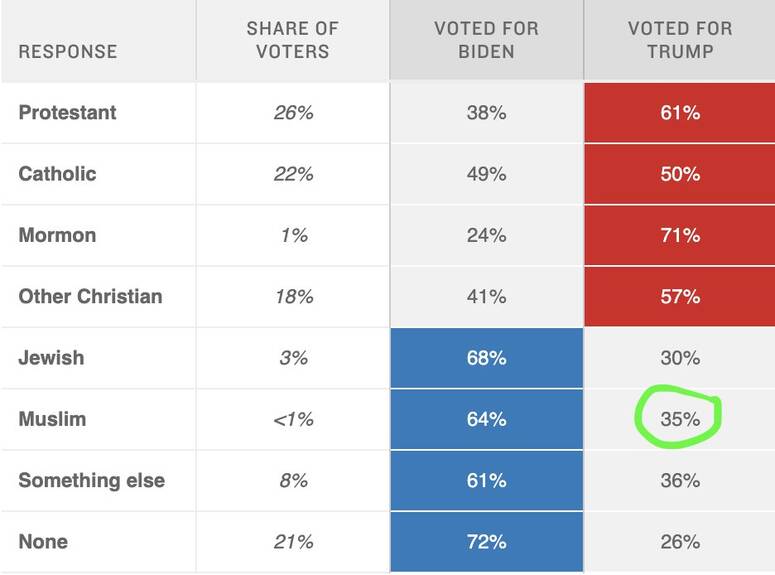Click the blue 72% None Biden cell
The width and height of the screenshot is (775, 575).
click(487, 542)
